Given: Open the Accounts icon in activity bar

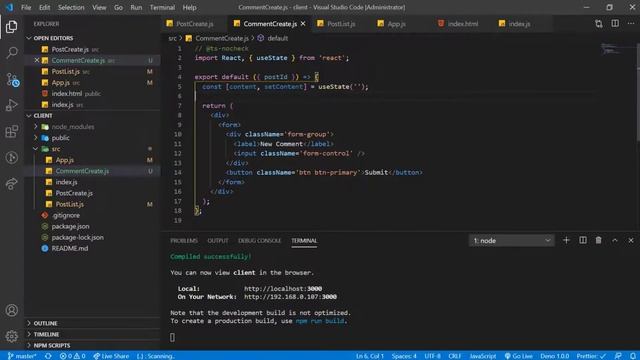Looking at the screenshot, I should [12, 311].
